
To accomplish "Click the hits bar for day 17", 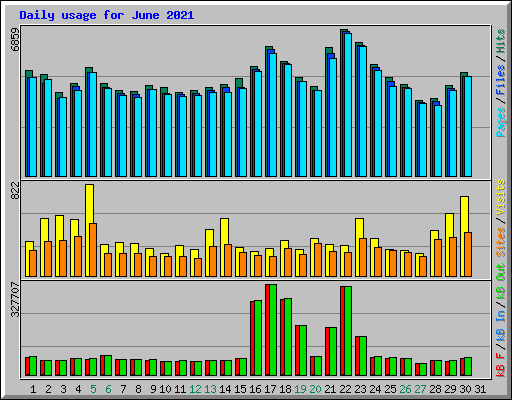I will click(267, 112).
